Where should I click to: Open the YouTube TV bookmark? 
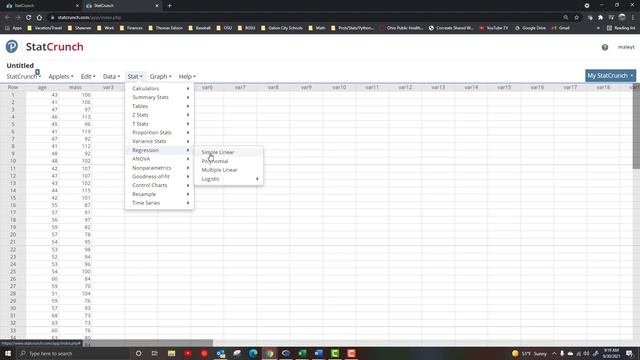(x=493, y=28)
